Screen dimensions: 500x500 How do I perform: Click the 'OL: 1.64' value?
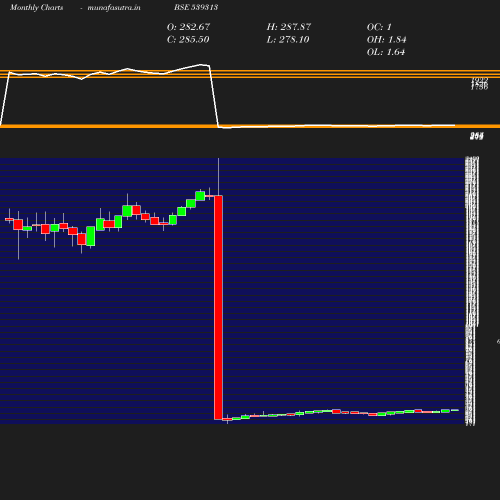(386, 52)
